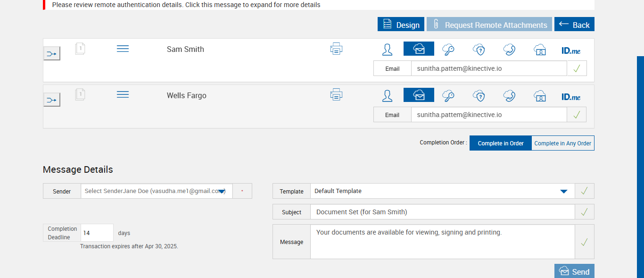Click the document pages icon for Sam Smith

click(80, 49)
